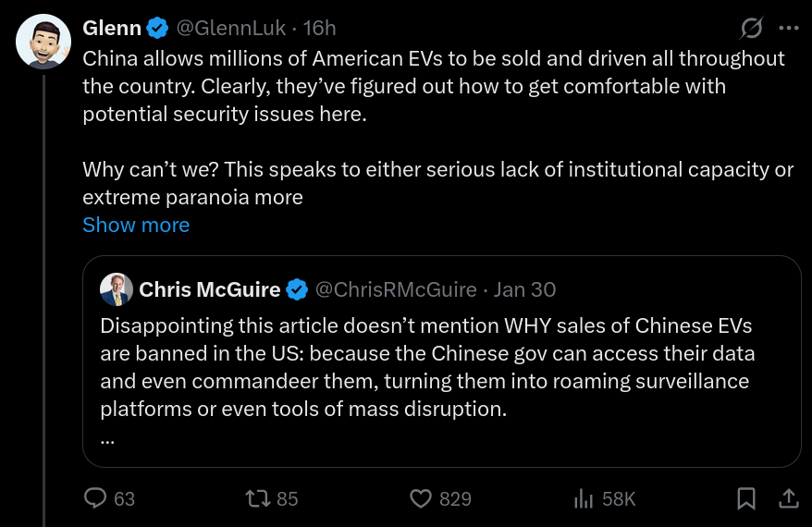
Task: Click Chris McGuire's verified checkmark badge
Action: [x=297, y=289]
